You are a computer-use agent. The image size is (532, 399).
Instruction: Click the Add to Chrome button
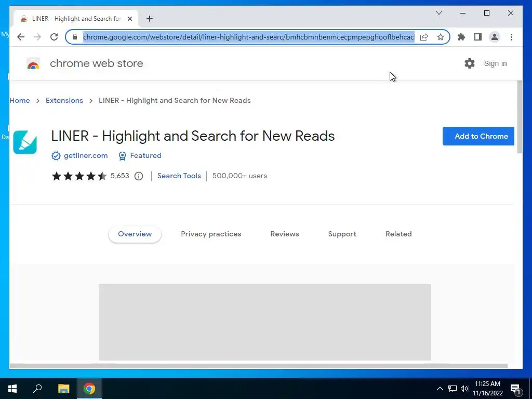click(x=478, y=136)
